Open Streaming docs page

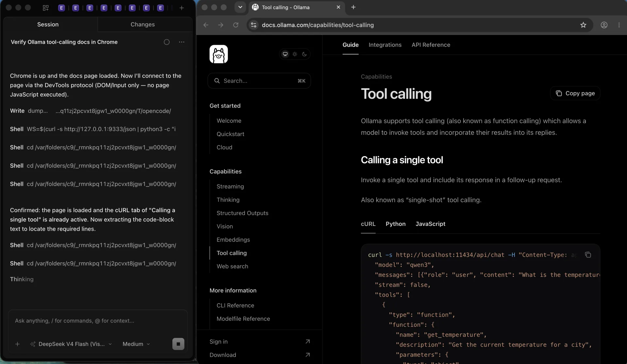[230, 186]
